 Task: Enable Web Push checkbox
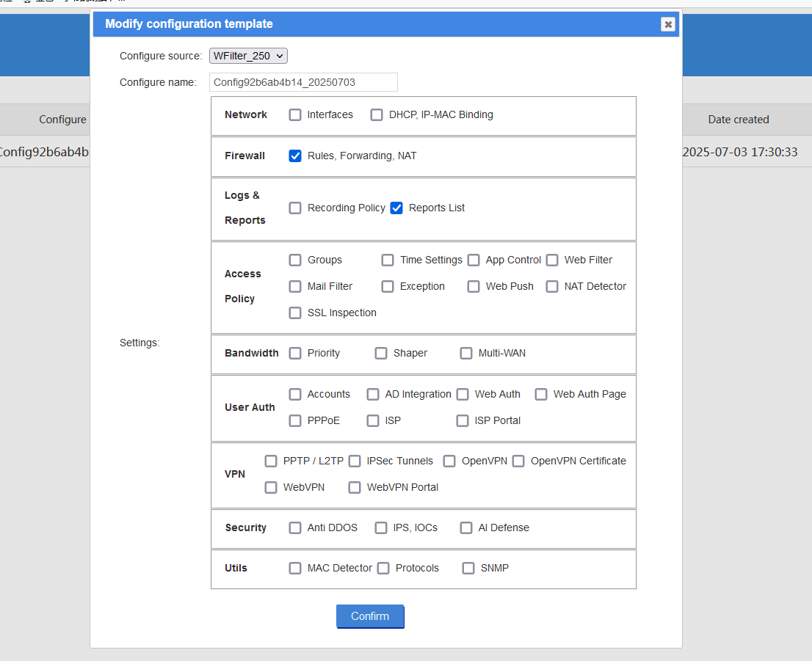[x=474, y=286]
